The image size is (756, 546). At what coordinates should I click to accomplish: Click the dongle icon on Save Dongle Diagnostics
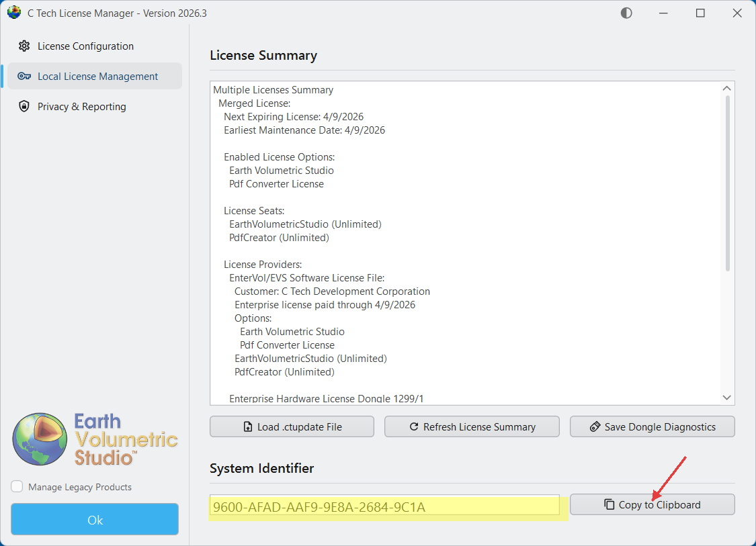(x=596, y=426)
